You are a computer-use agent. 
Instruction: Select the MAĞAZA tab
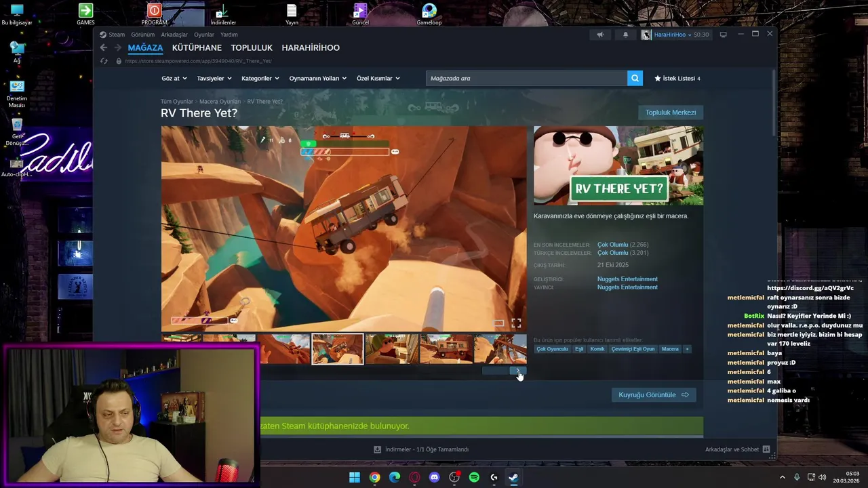click(x=145, y=47)
